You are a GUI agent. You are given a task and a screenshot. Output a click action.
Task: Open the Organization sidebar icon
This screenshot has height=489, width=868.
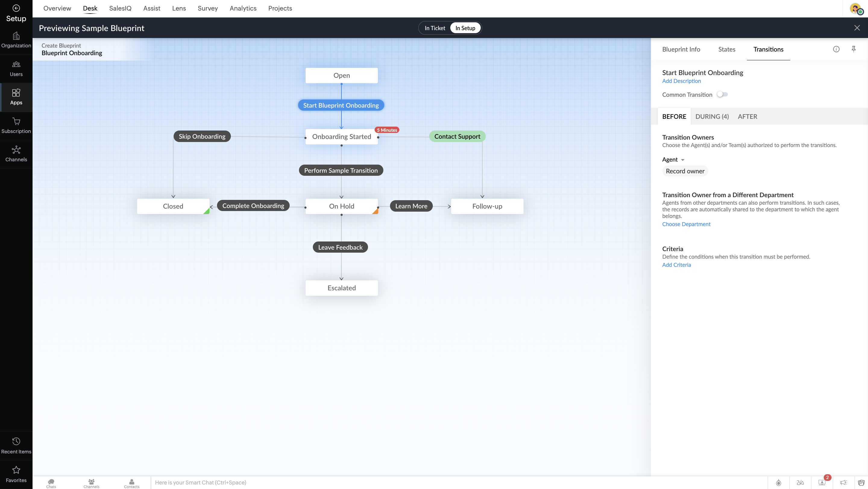tap(16, 36)
